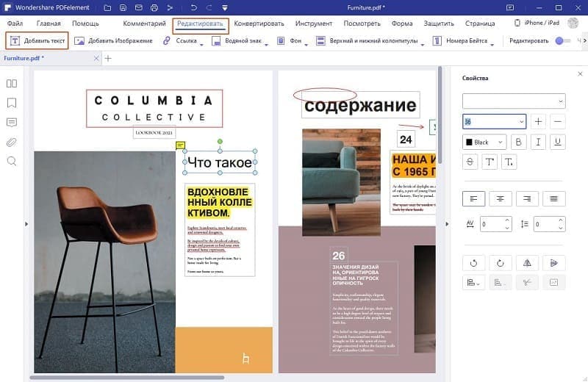
Task: Expand the collapsed left panel arrow
Action: point(26,224)
